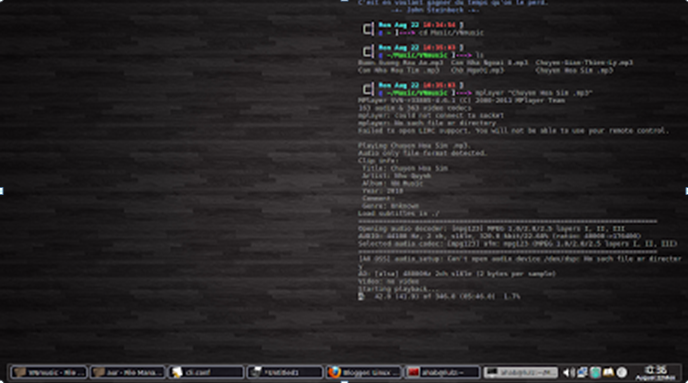Click the "Opening audio decoder" line
This screenshot has width=688, height=383.
tap(491, 229)
